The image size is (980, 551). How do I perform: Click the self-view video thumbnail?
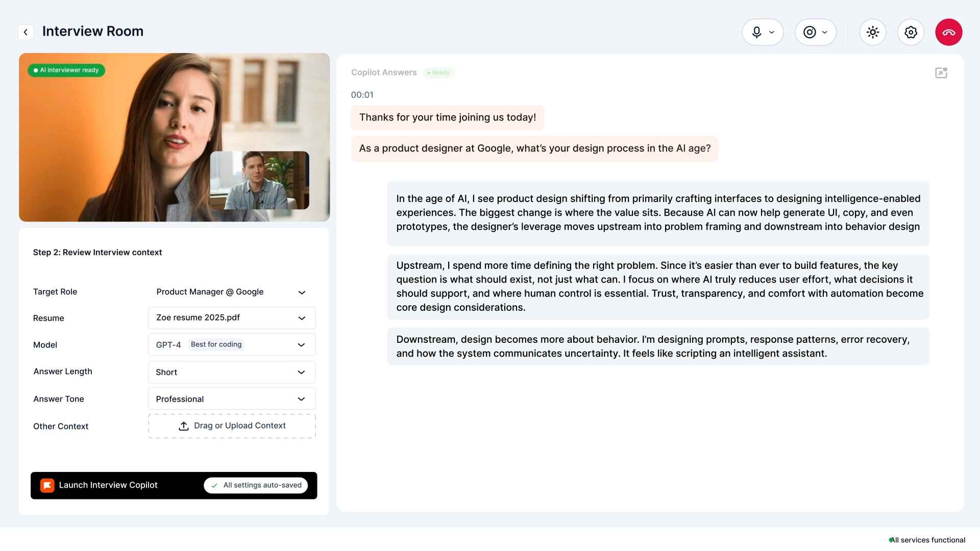260,180
